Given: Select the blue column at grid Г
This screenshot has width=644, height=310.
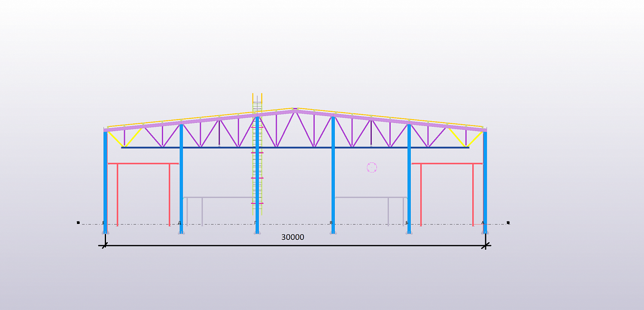Looking at the screenshot, I should click(x=257, y=175).
